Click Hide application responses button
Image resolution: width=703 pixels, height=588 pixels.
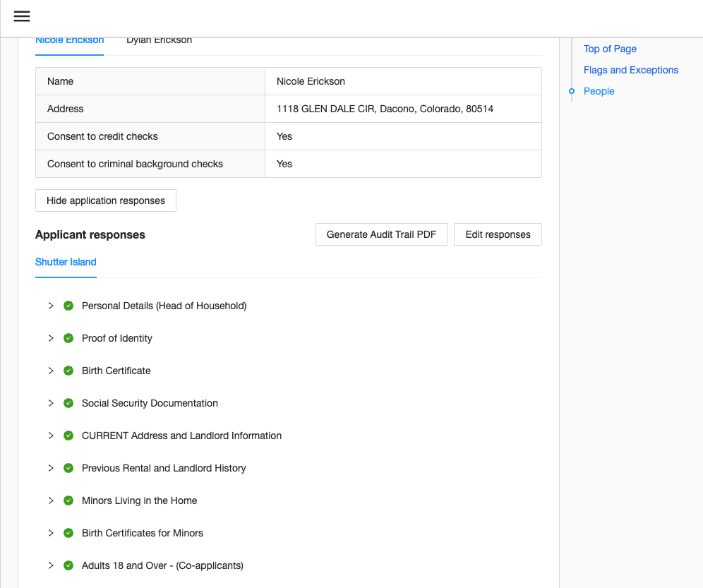tap(106, 200)
